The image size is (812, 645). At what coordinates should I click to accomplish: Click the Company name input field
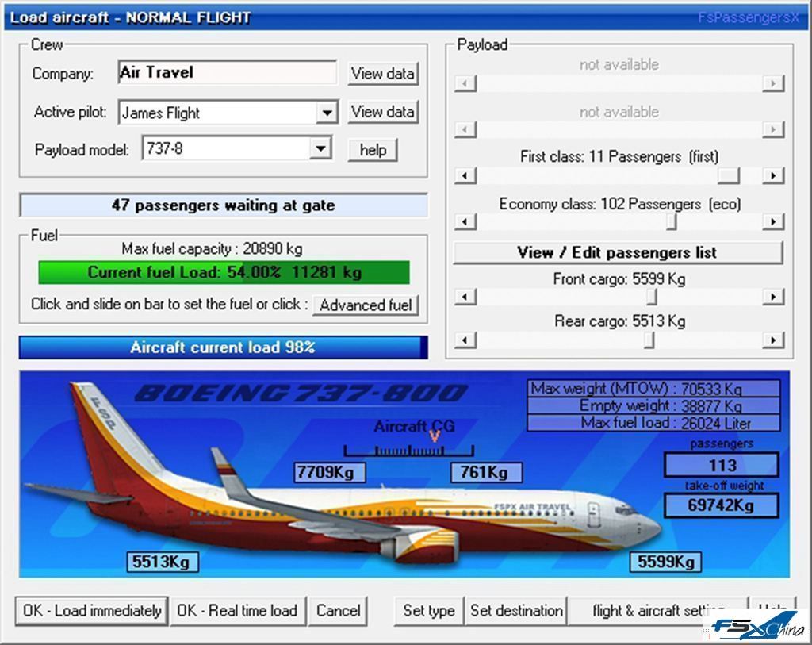click(x=228, y=72)
